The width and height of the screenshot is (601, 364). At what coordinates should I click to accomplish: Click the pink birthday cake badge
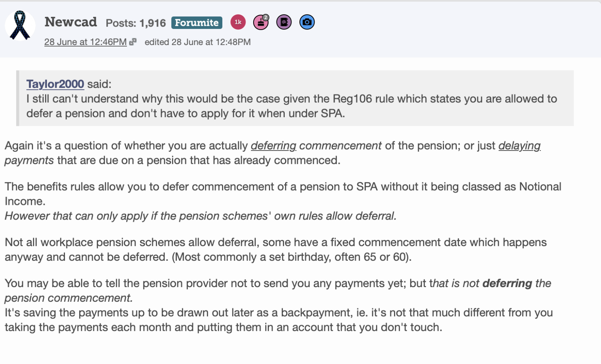(x=261, y=23)
